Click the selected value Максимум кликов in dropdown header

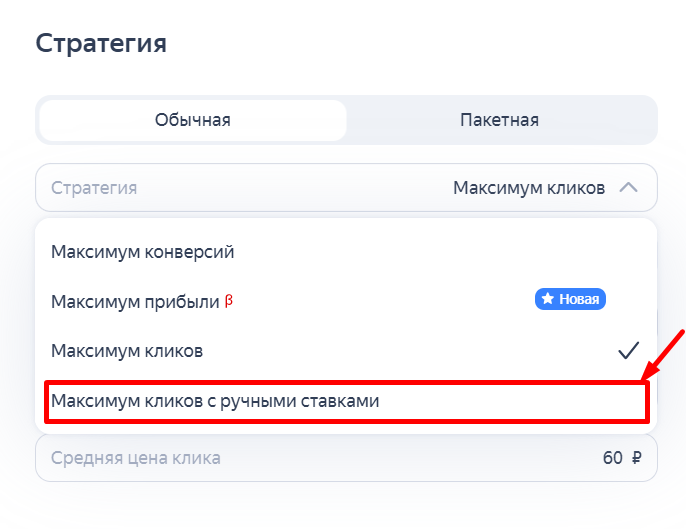tap(528, 188)
